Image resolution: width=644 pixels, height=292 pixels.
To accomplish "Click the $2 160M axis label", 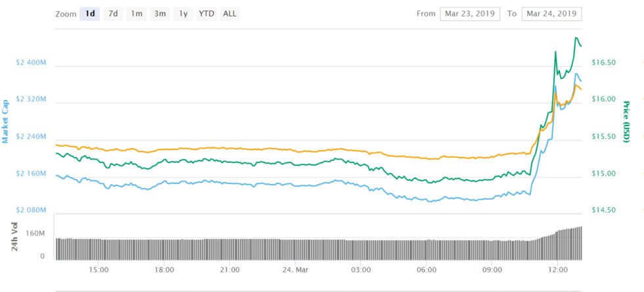I will 31,174.
